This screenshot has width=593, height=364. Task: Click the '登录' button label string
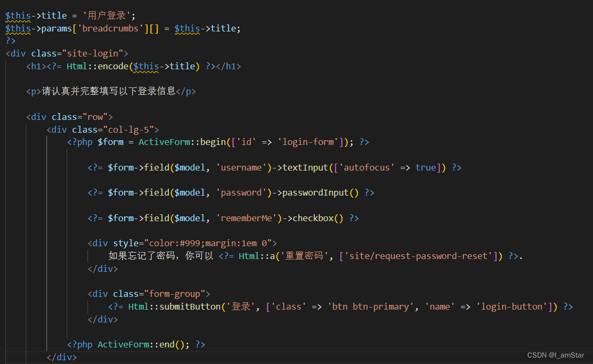240,306
